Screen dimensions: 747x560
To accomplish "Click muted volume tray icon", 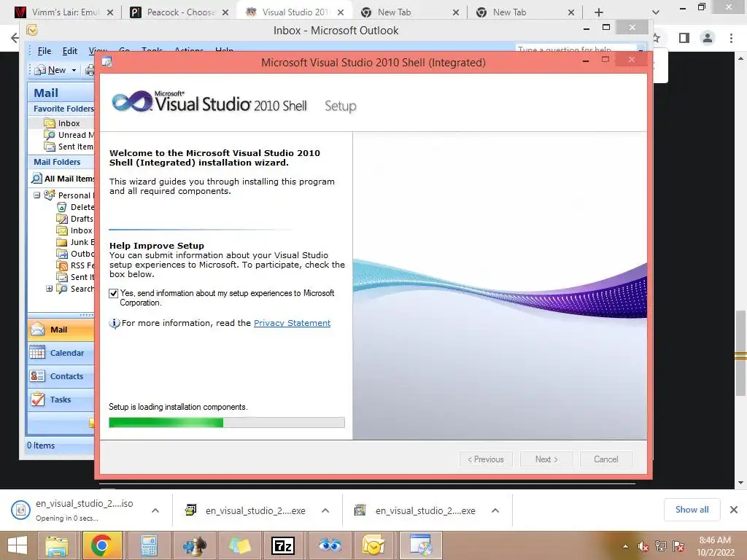I will pyautogui.click(x=643, y=546).
